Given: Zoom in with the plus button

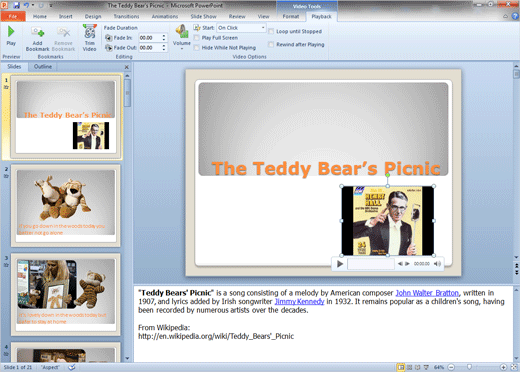Looking at the screenshot, I should pyautogui.click(x=503, y=367).
